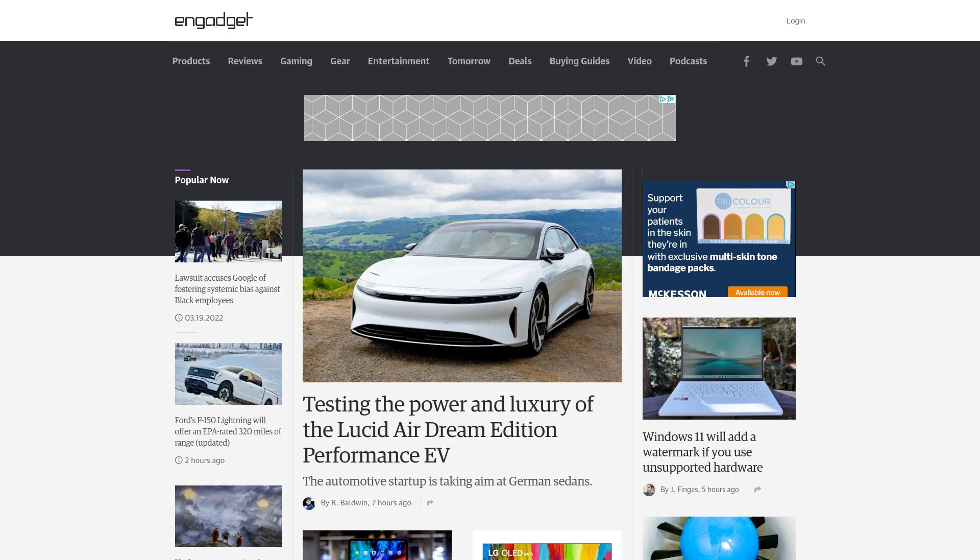Screen dimensions: 980x560
Task: Click J. Fingas's author avatar
Action: coord(649,490)
